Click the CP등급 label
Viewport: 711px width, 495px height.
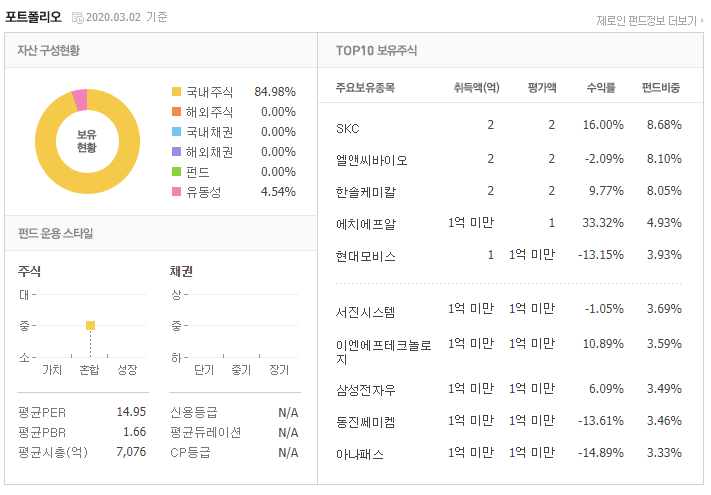[190, 452]
